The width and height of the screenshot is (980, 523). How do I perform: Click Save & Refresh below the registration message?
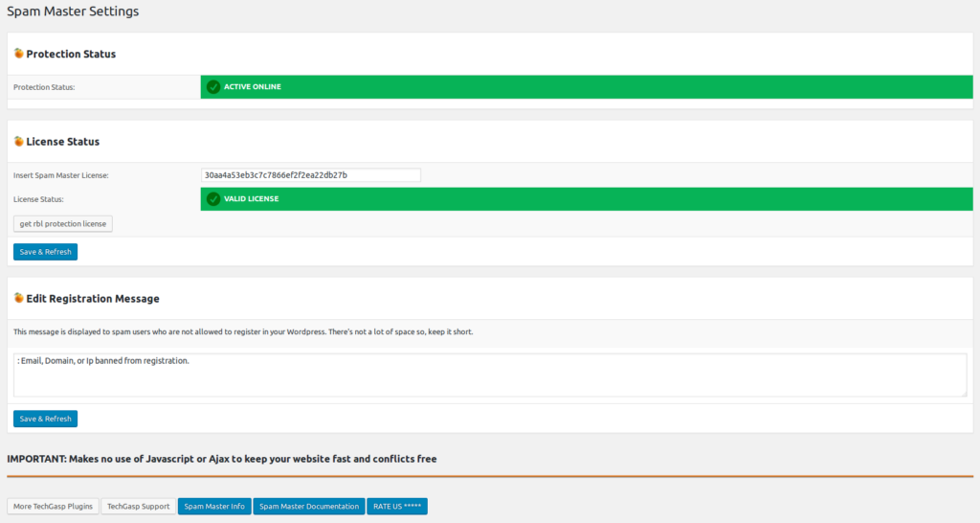pos(45,419)
